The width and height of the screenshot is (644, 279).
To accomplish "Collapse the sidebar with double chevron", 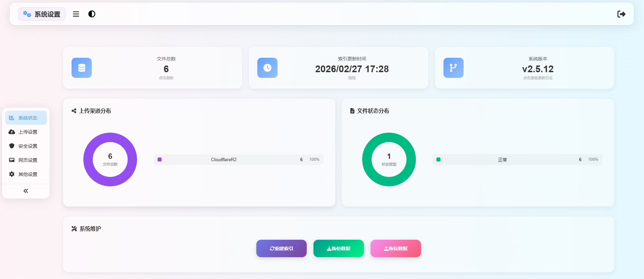I will coord(26,191).
